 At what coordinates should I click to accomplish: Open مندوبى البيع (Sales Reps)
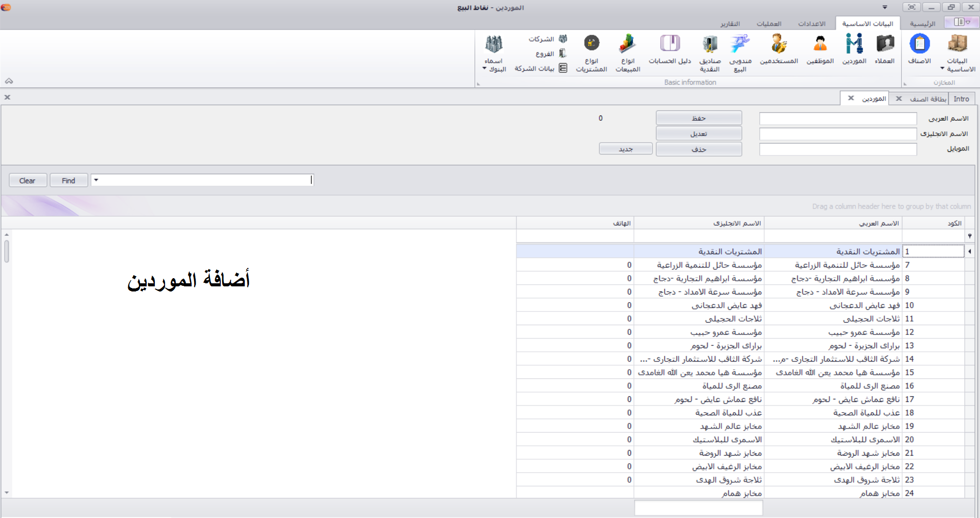[740, 51]
